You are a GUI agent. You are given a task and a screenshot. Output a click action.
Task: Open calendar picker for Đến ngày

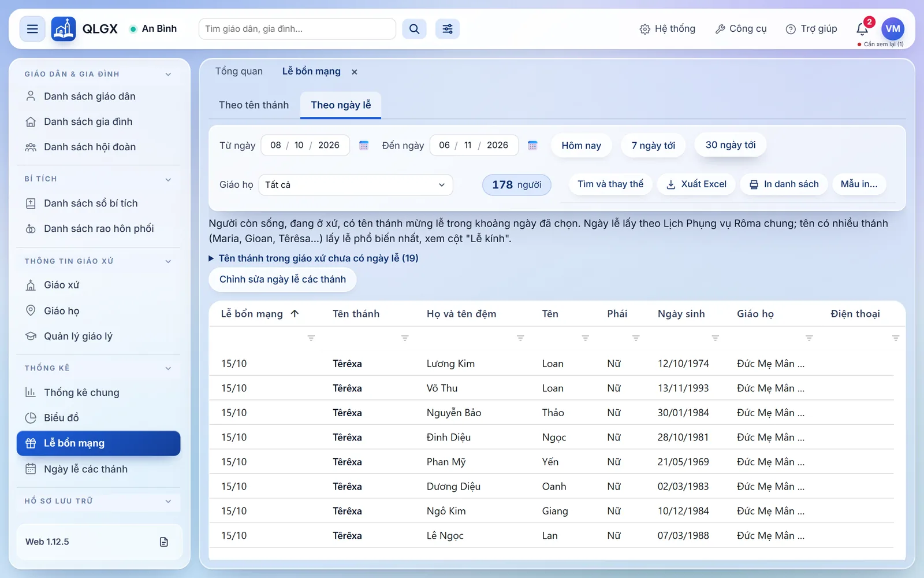532,145
